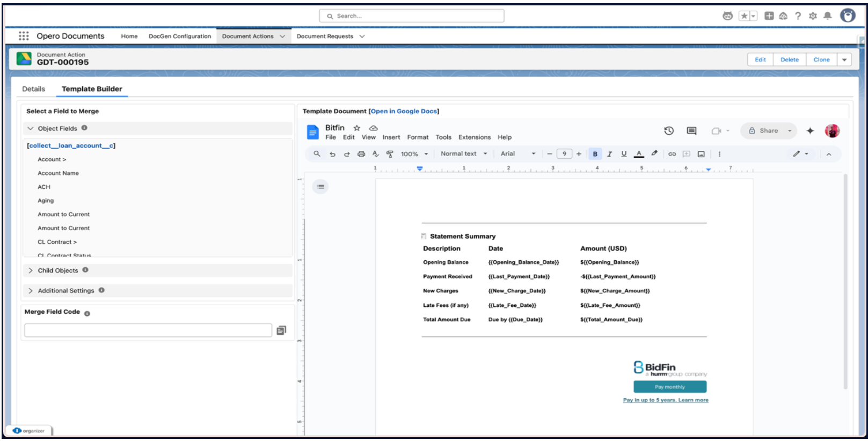Open Google Docs version history
The image size is (868, 441).
pos(669,131)
